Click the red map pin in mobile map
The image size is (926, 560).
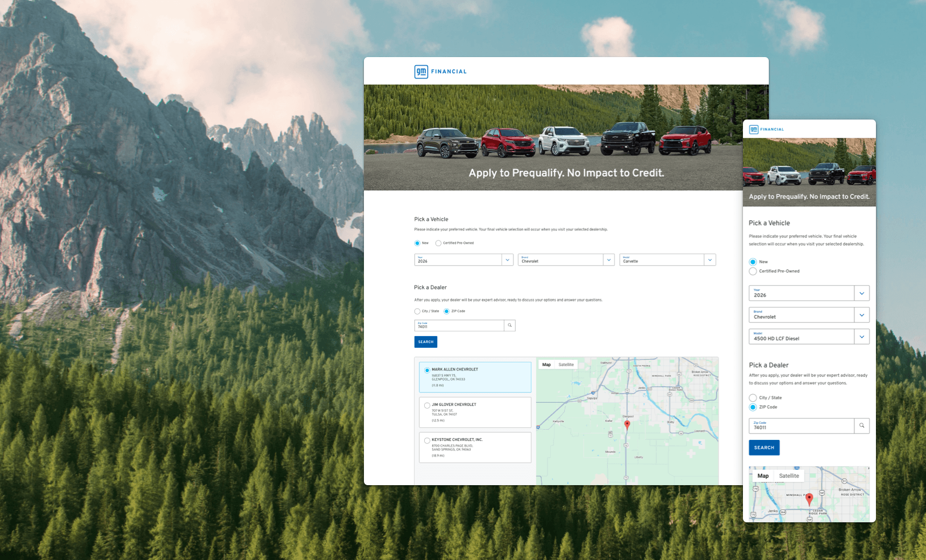pos(809,499)
